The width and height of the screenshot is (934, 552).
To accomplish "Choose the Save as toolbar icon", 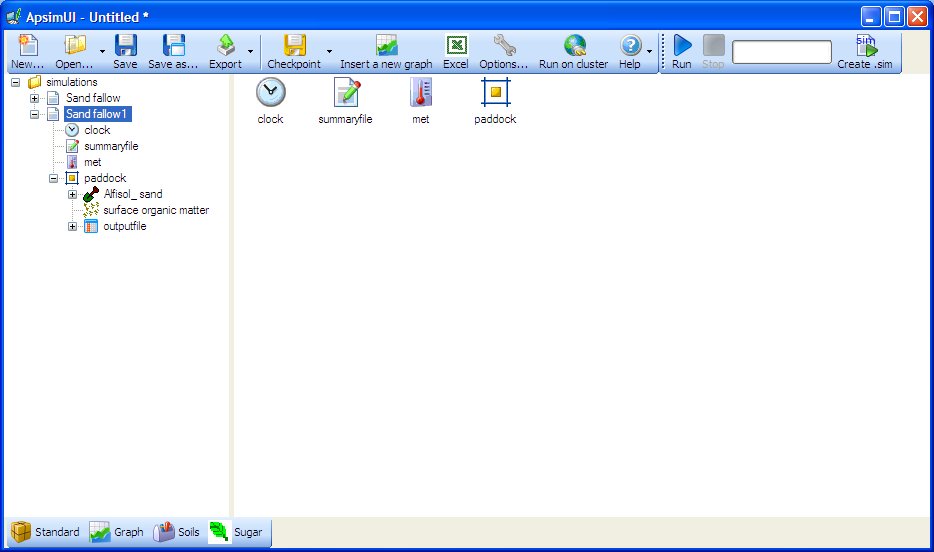I will (173, 46).
